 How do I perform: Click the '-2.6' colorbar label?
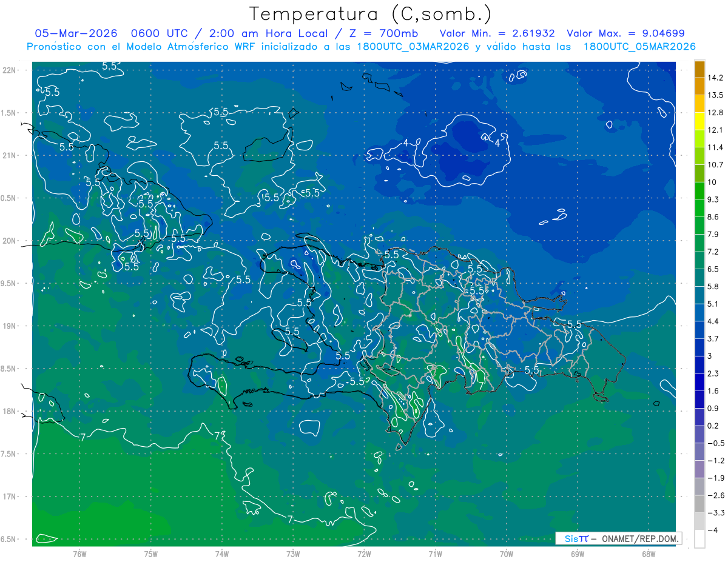(716, 495)
